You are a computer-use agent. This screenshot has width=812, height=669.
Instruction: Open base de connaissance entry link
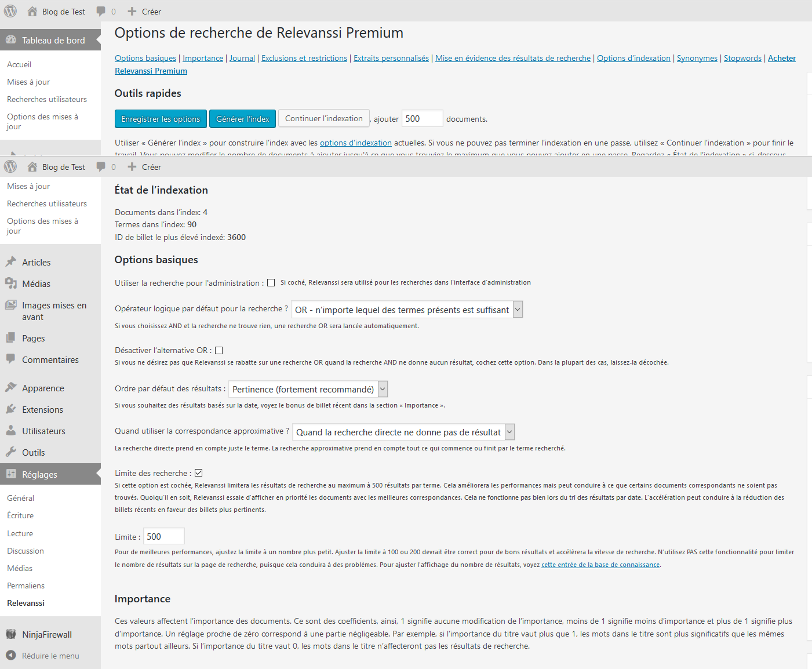point(600,565)
